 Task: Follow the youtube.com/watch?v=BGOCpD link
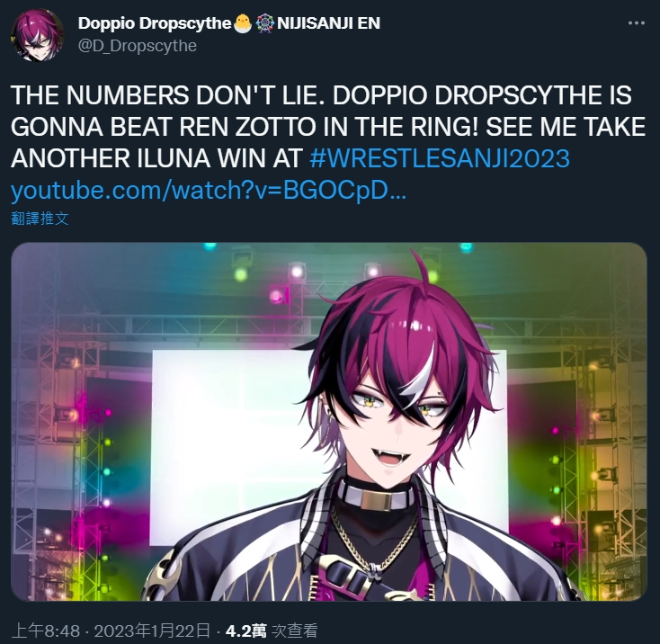(208, 191)
